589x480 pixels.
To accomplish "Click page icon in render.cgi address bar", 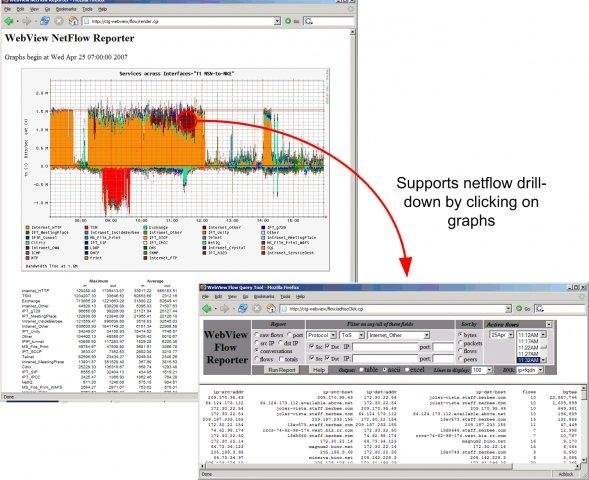I will pos(87,21).
